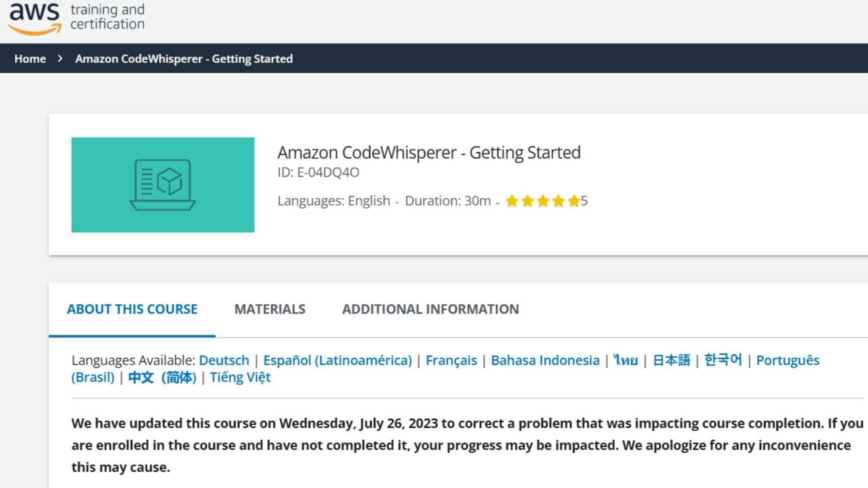
Task: Switch to the Materials tab
Action: pos(269,309)
